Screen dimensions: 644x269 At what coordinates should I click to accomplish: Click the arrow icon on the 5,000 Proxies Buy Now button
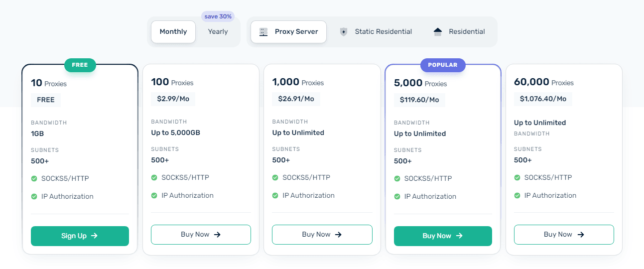point(459,236)
